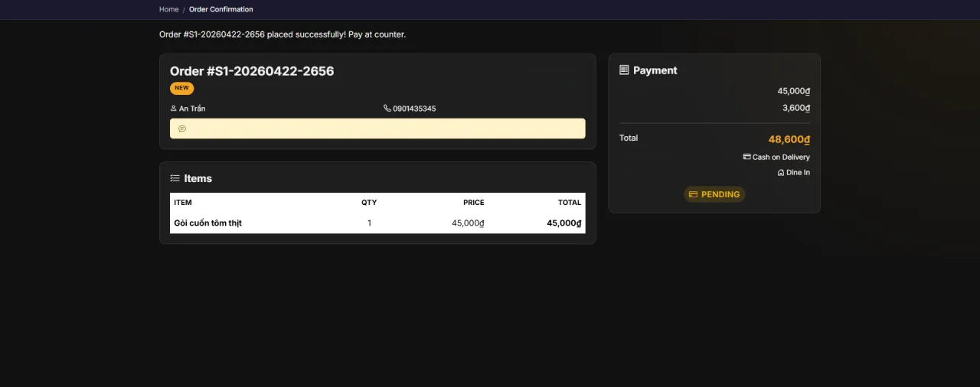Click the PRICE column header

pyautogui.click(x=474, y=203)
